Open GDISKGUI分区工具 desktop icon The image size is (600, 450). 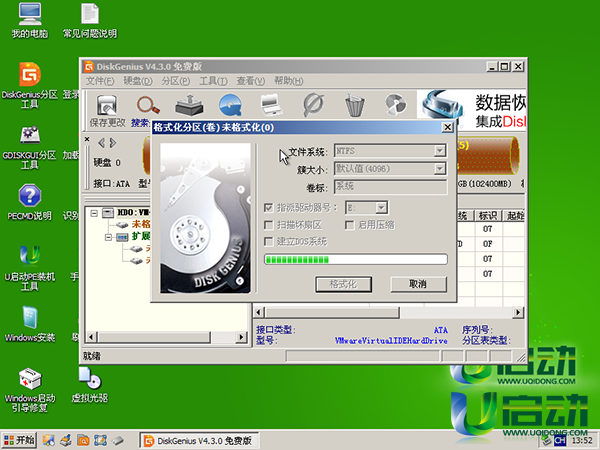[30, 147]
